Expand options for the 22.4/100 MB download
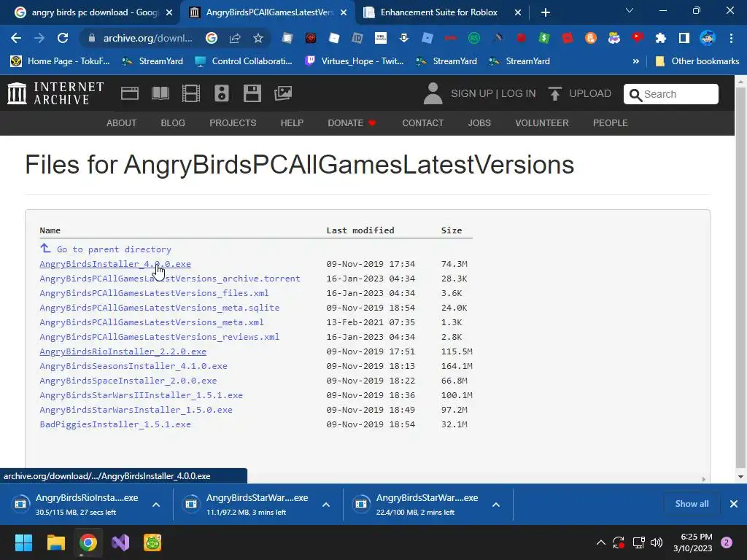 (x=496, y=505)
